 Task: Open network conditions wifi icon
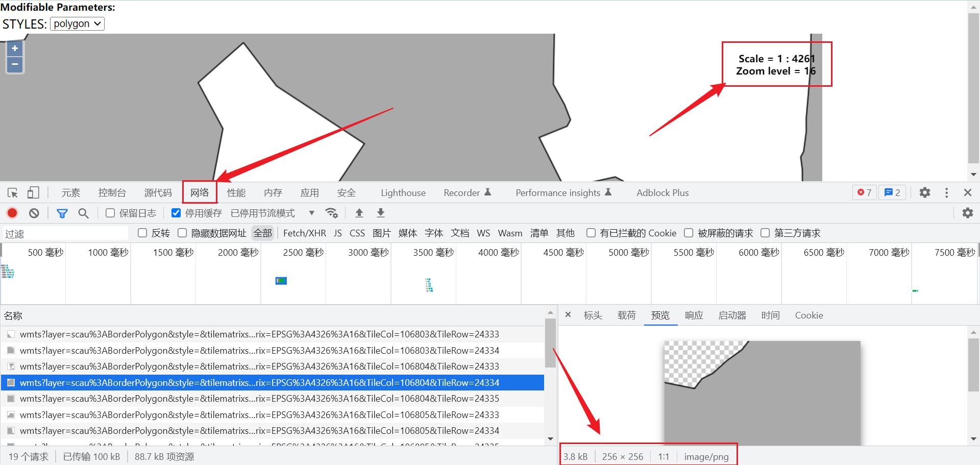click(332, 213)
